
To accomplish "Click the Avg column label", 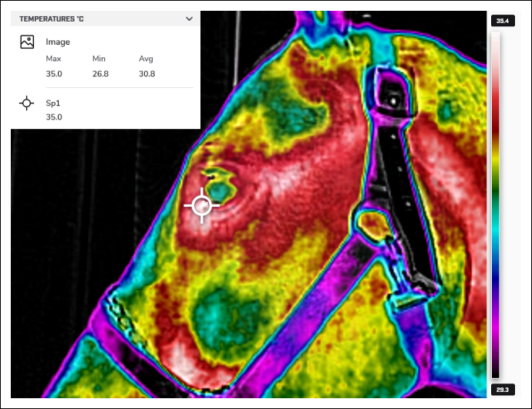I will pyautogui.click(x=146, y=59).
